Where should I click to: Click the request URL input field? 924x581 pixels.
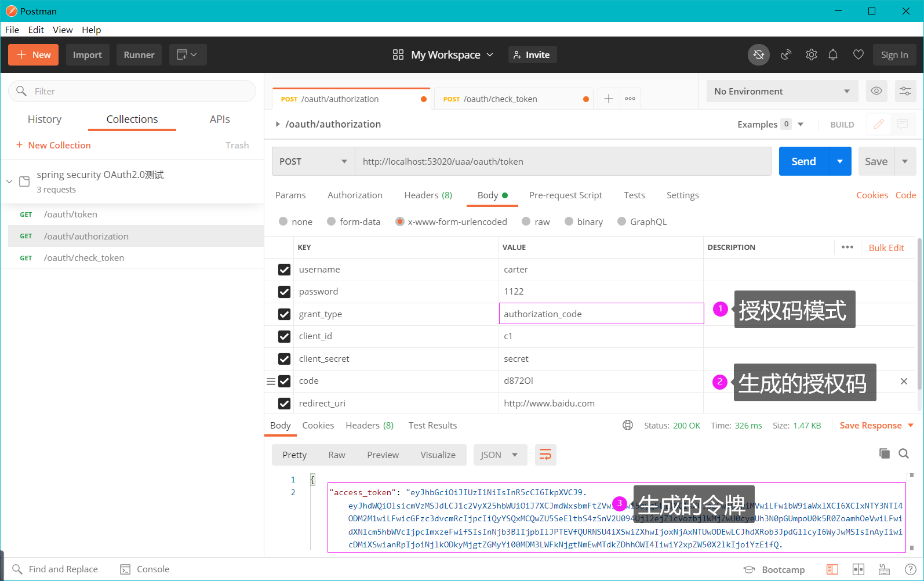pos(563,161)
